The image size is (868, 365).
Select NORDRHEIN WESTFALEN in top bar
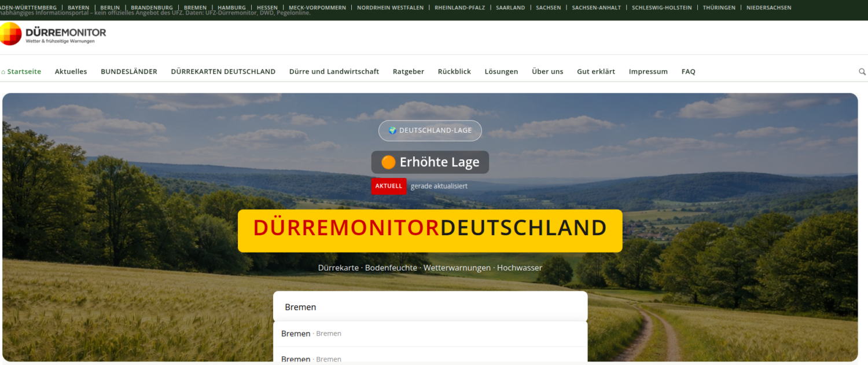coord(390,8)
